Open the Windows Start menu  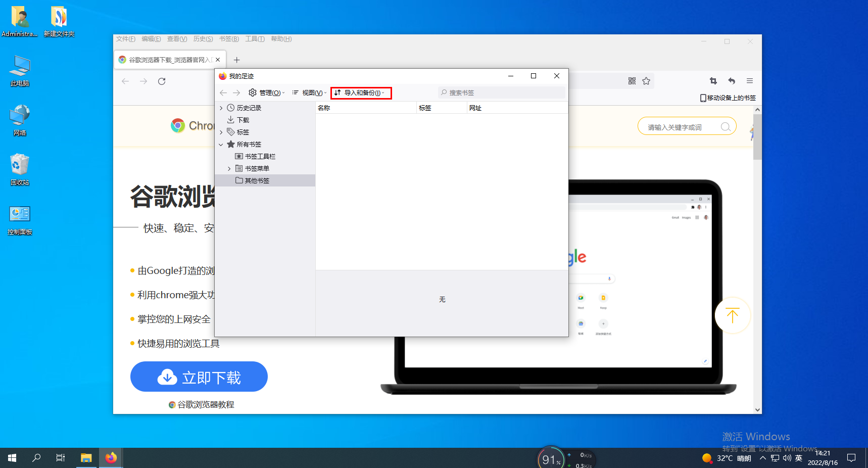click(12, 458)
